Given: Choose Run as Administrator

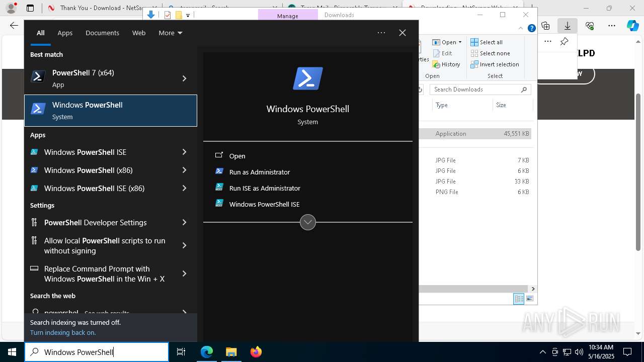Looking at the screenshot, I should pyautogui.click(x=259, y=172).
